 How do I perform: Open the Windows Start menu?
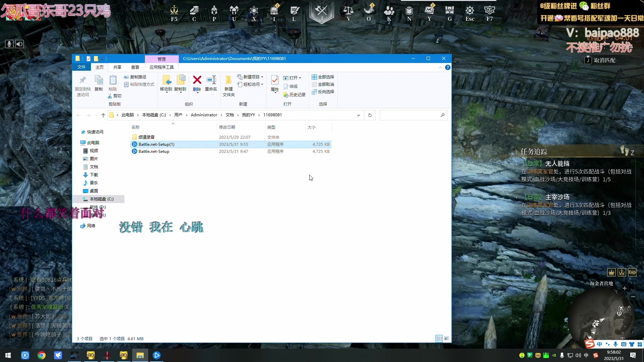tap(8, 355)
